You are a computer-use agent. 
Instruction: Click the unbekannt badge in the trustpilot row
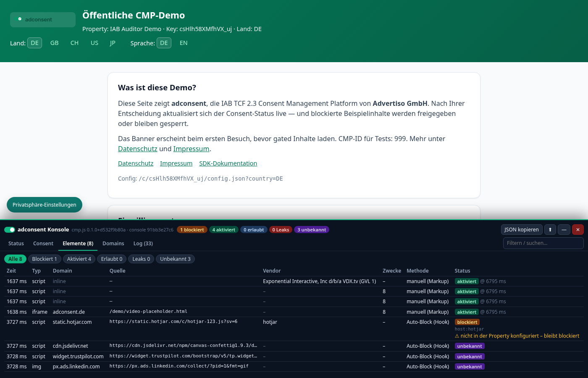470,357
